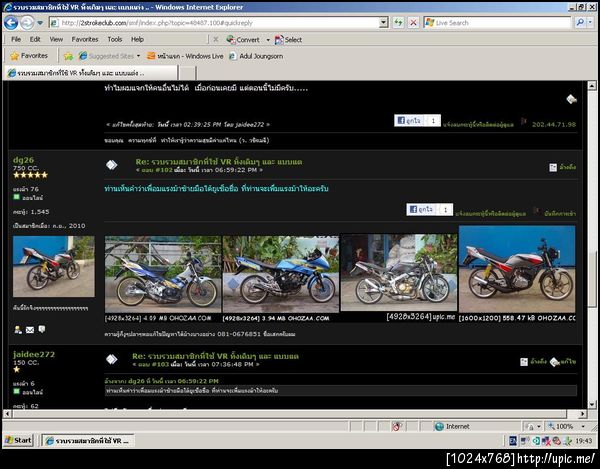The height and width of the screenshot is (469, 600).
Task: Open the Favorites menu
Action: (x=85, y=39)
